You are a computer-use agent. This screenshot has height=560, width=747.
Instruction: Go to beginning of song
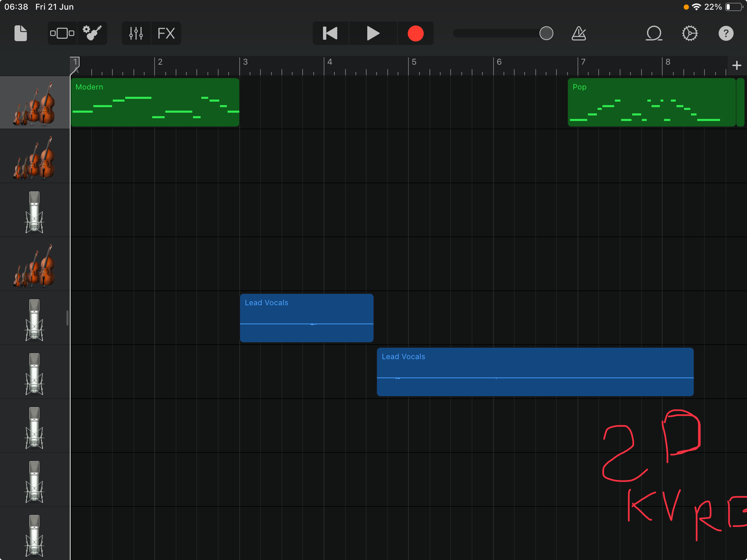(330, 34)
